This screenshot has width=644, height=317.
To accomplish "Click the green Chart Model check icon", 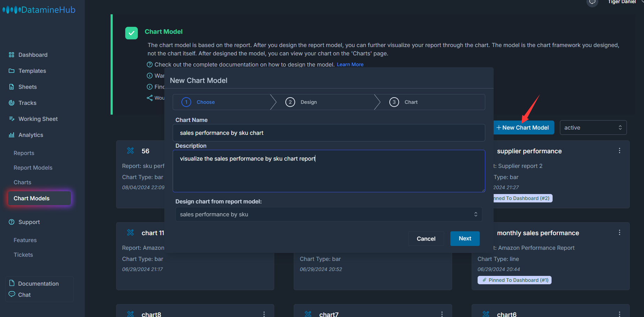I will 132,33.
